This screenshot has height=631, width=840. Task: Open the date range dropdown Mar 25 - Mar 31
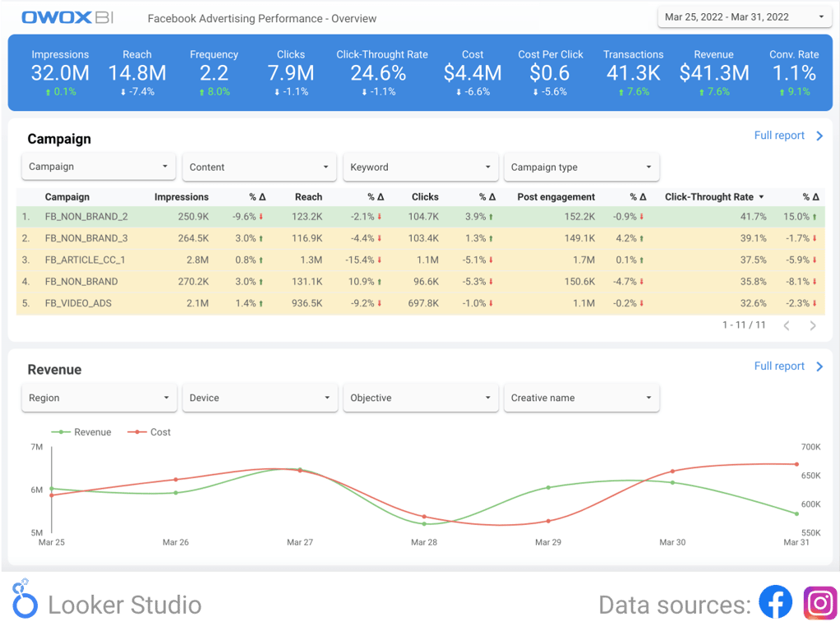click(744, 17)
